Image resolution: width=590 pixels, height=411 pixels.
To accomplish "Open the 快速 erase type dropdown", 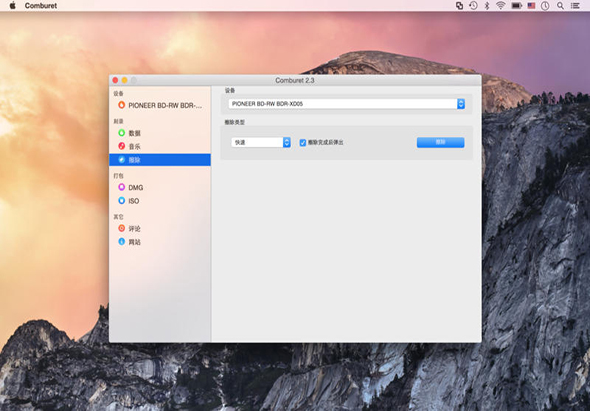I will coord(261,142).
